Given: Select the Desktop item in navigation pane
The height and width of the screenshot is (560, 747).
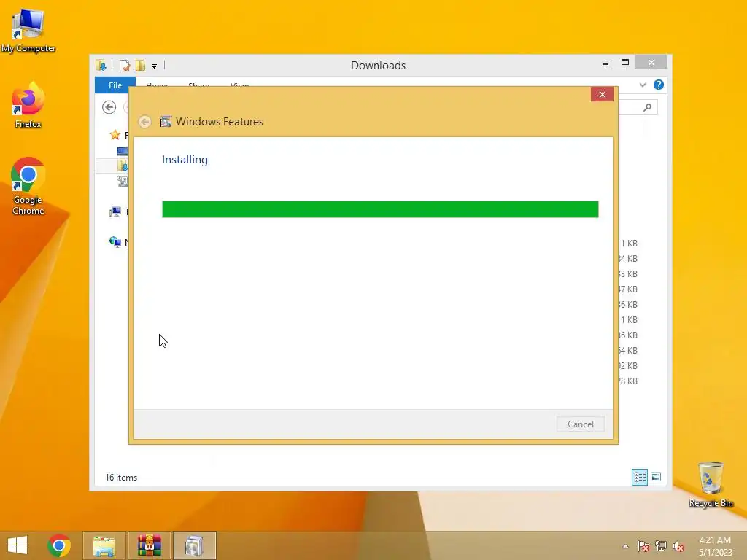Looking at the screenshot, I should (x=123, y=151).
